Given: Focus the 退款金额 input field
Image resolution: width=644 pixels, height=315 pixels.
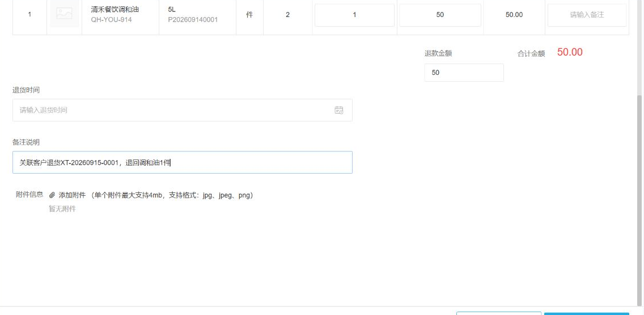Looking at the screenshot, I should (x=464, y=73).
